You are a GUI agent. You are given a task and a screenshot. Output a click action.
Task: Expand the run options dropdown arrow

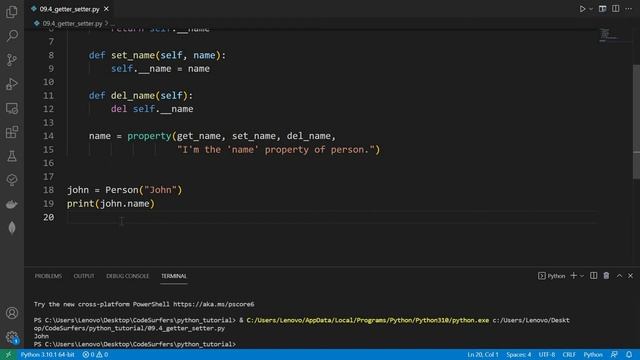[591, 9]
